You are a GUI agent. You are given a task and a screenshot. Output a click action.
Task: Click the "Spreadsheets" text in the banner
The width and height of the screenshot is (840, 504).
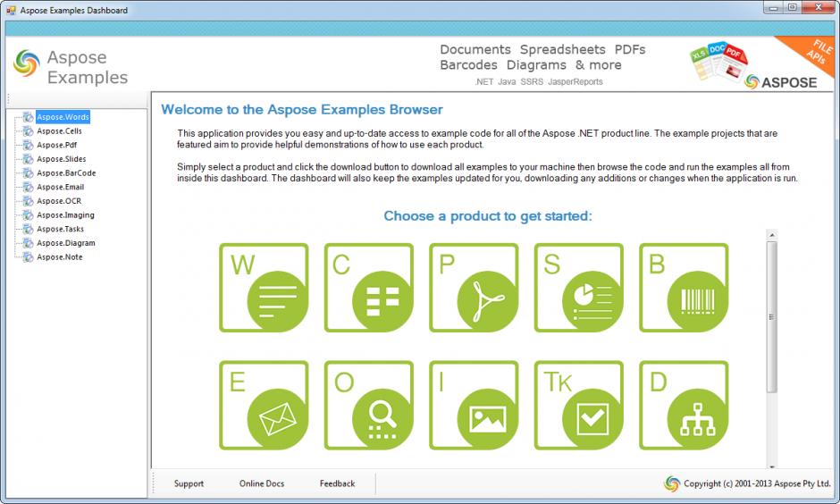click(x=562, y=49)
